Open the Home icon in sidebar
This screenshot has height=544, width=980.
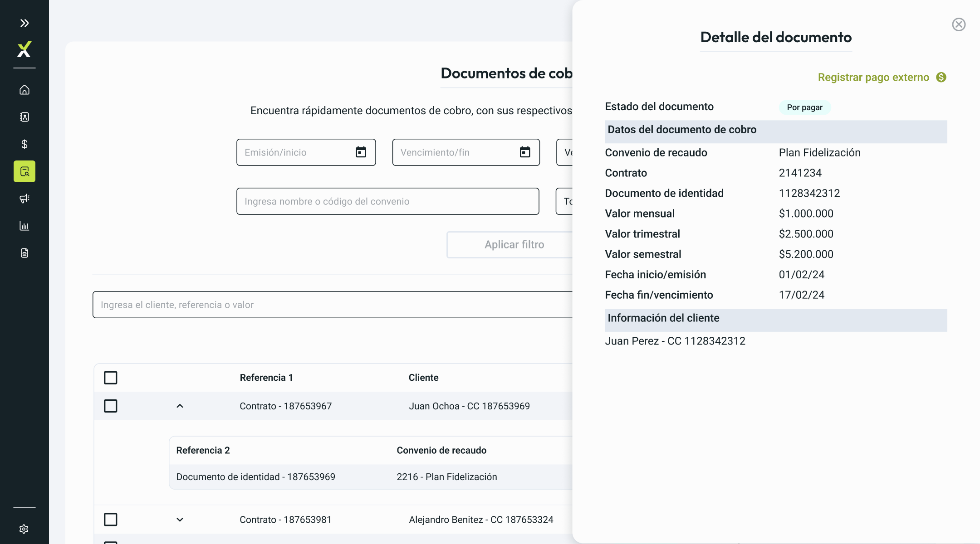pos(24,90)
